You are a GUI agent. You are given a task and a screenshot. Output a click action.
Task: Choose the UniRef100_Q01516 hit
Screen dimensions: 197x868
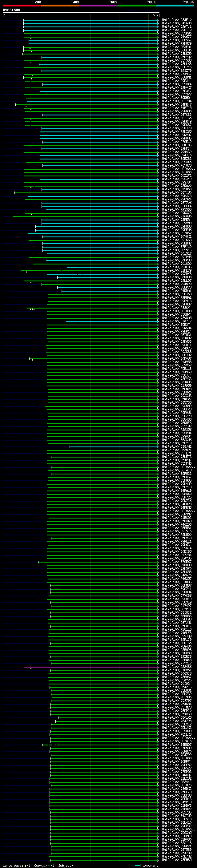pos(177,250)
